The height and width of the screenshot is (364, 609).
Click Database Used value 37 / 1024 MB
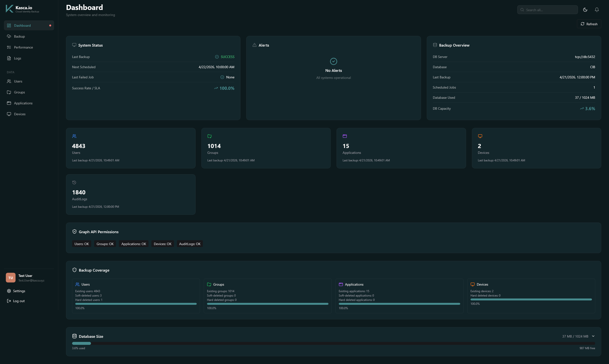pos(585,98)
